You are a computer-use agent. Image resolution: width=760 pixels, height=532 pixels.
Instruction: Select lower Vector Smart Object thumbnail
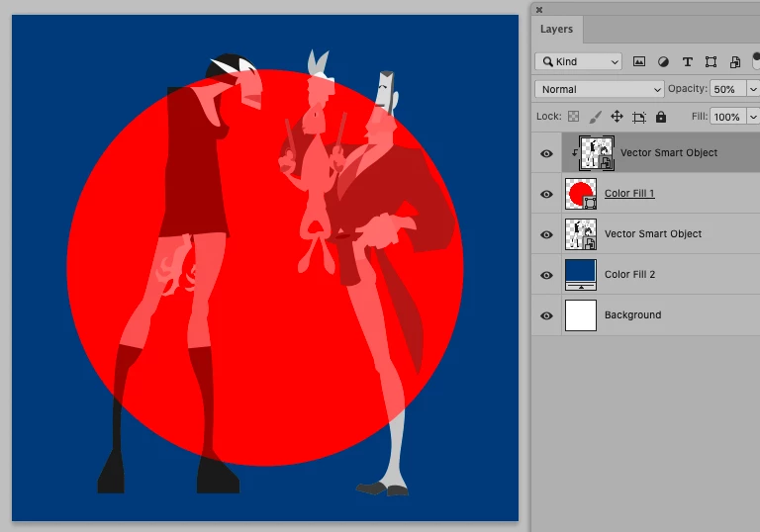tap(581, 234)
